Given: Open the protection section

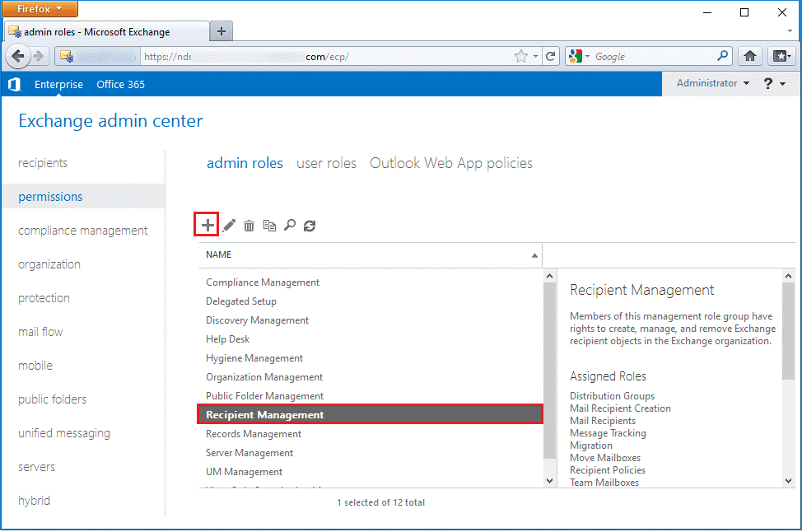Looking at the screenshot, I should coord(44,298).
